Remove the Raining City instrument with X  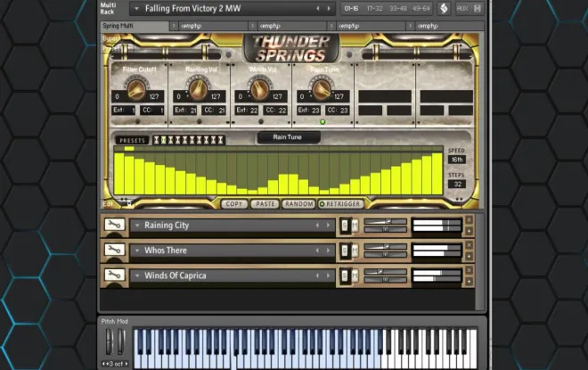pos(469,220)
